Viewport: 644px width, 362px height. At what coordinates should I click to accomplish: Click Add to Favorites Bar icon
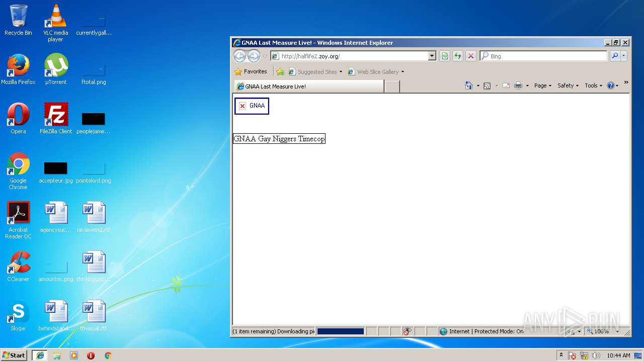(280, 72)
